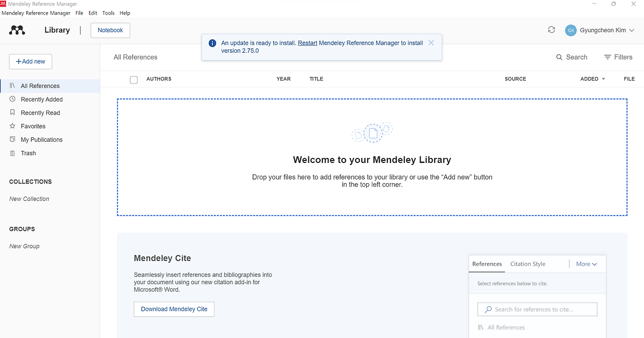Open the Notebook tab
This screenshot has width=644, height=338.
pos(110,30)
